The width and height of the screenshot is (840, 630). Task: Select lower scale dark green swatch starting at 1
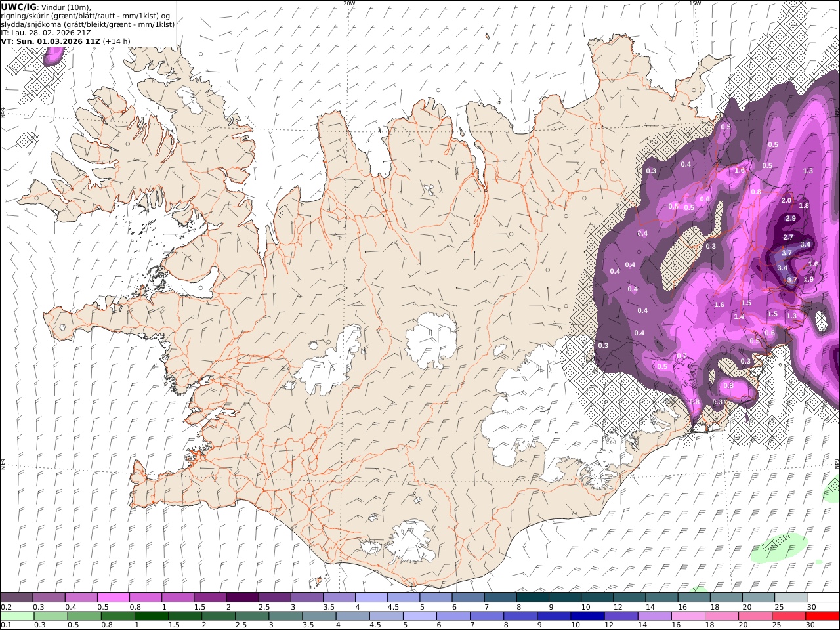(151, 616)
